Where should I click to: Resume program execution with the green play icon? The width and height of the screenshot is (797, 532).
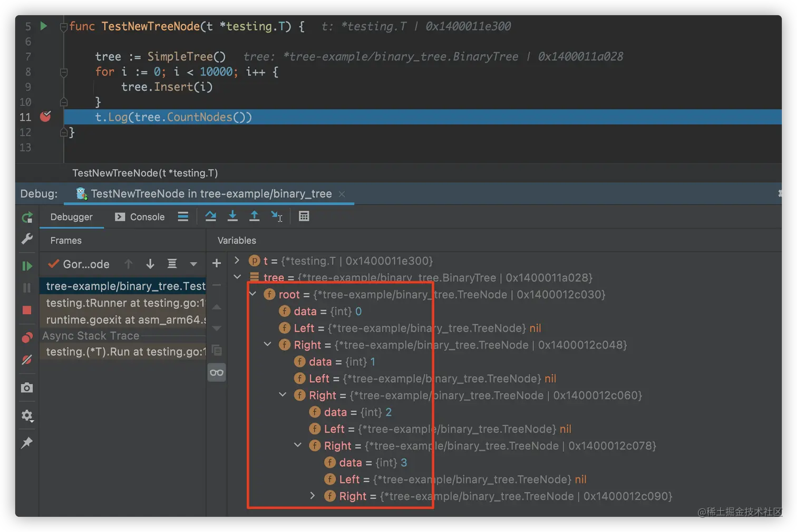(x=27, y=266)
